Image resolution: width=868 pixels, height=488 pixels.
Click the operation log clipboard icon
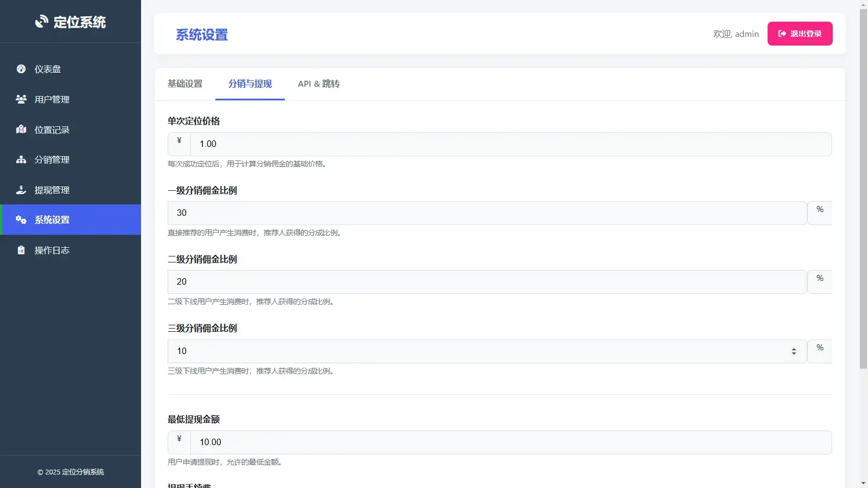(21, 250)
